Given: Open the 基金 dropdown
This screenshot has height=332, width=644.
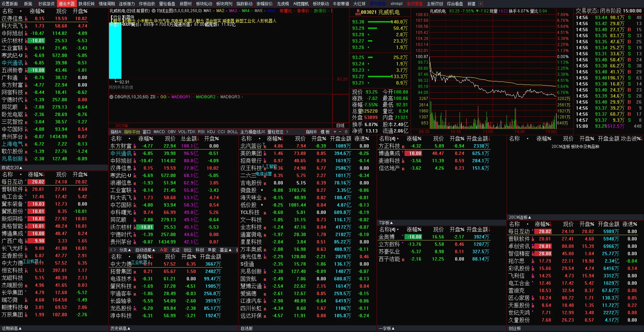Looking at the screenshot, I should point(225,250).
